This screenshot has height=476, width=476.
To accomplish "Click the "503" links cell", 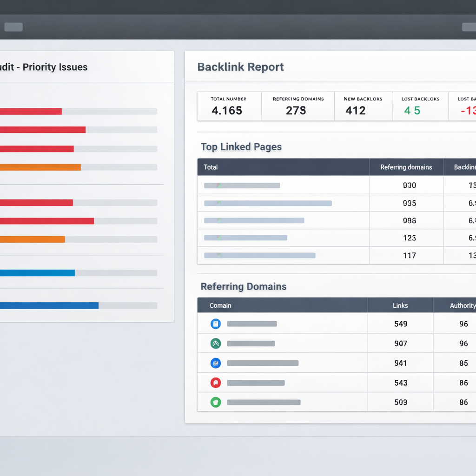I will pyautogui.click(x=401, y=403).
